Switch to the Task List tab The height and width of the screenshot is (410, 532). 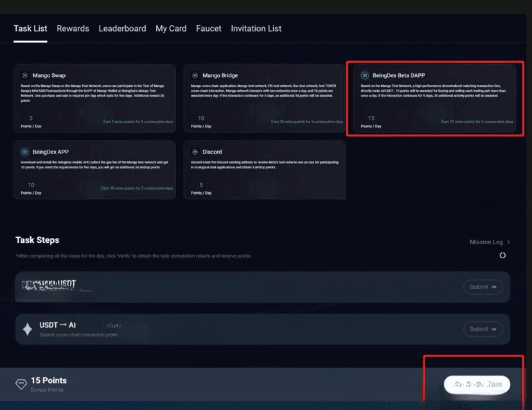point(30,28)
